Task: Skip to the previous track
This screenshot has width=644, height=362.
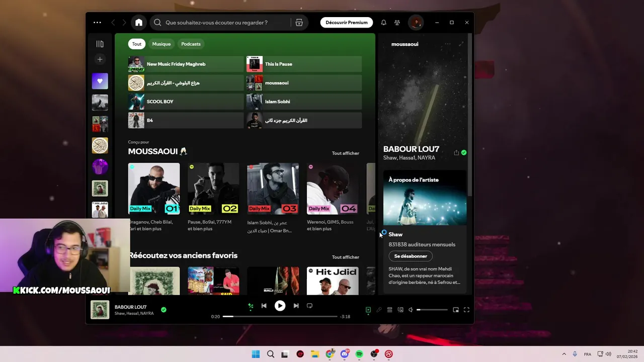Action: click(264, 306)
